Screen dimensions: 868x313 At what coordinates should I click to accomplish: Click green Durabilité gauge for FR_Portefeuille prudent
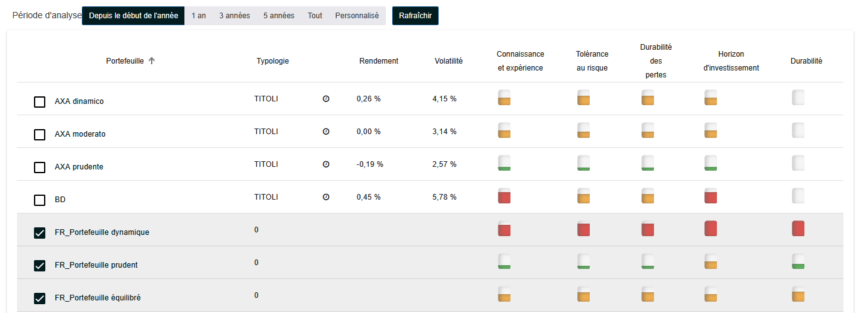coord(798,261)
